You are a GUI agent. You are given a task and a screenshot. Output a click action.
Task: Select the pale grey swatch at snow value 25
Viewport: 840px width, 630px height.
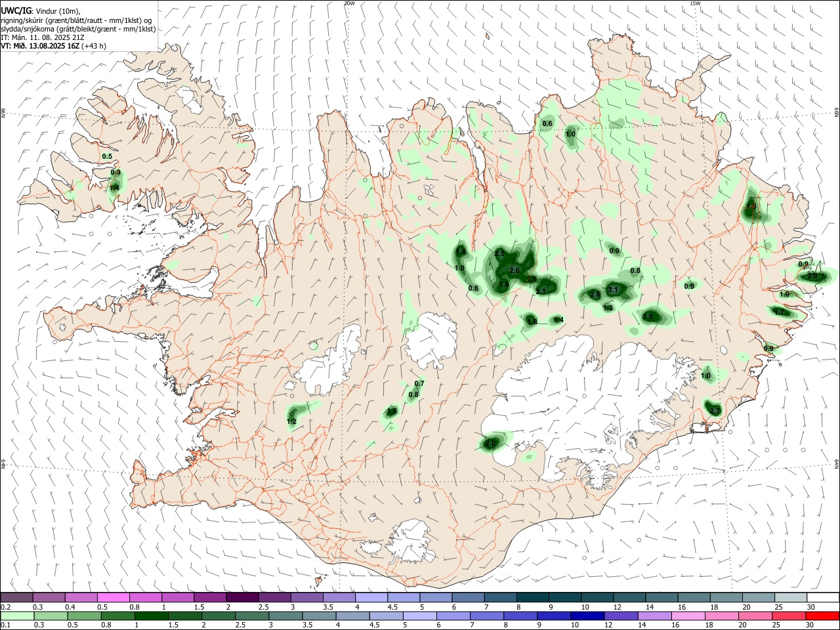point(791,597)
